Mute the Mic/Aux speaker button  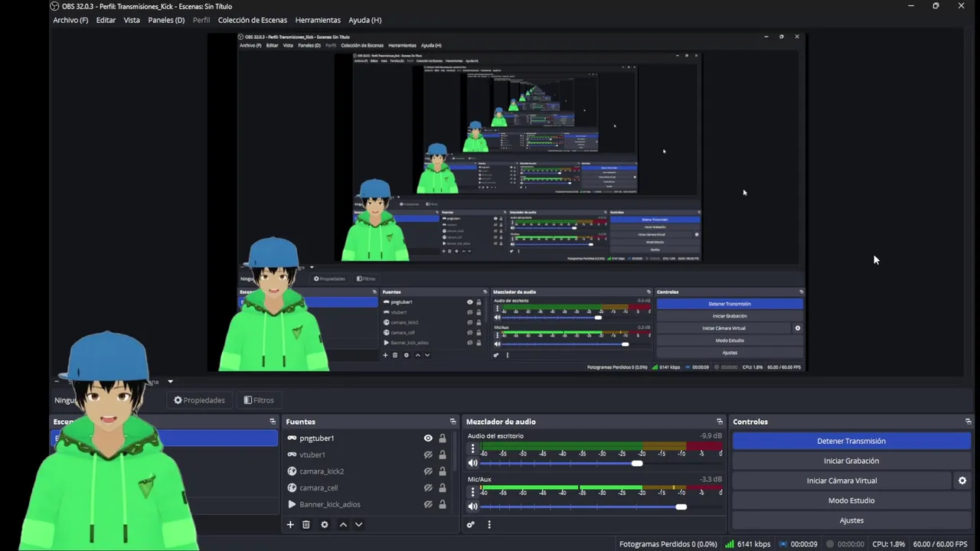[x=472, y=507]
